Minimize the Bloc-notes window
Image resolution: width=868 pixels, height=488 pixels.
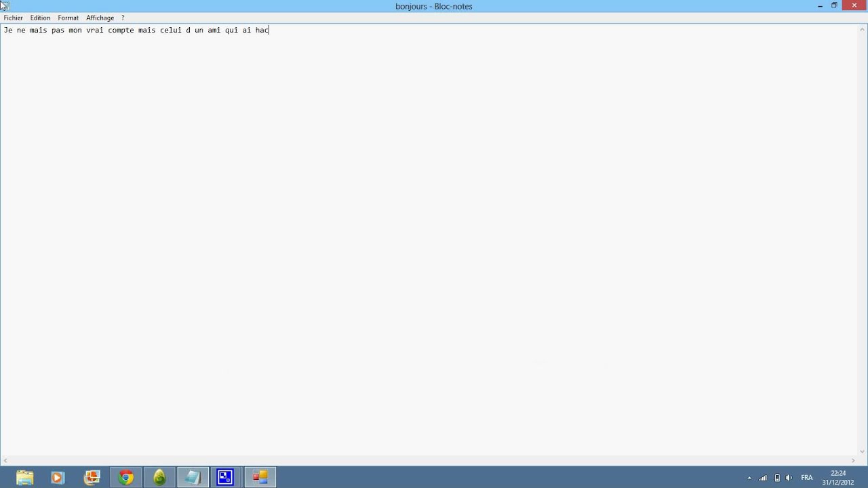tap(820, 5)
